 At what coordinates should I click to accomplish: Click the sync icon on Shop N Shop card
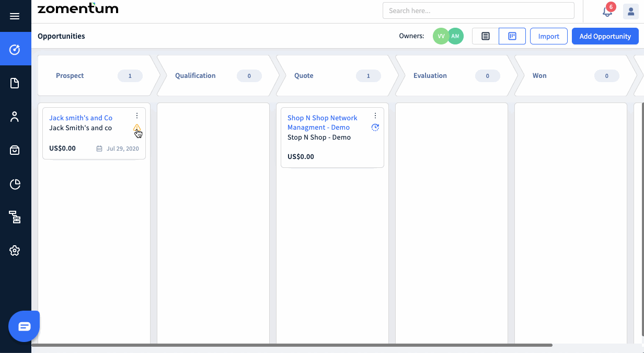[x=375, y=127]
